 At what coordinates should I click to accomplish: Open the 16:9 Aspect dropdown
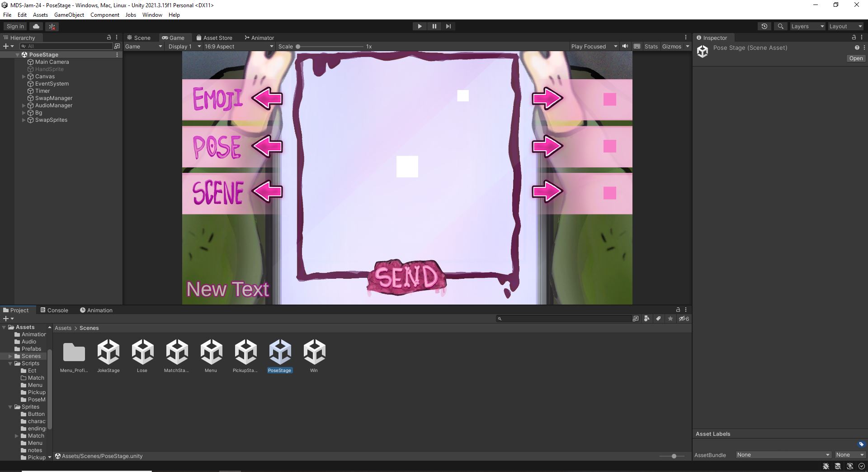pyautogui.click(x=238, y=46)
